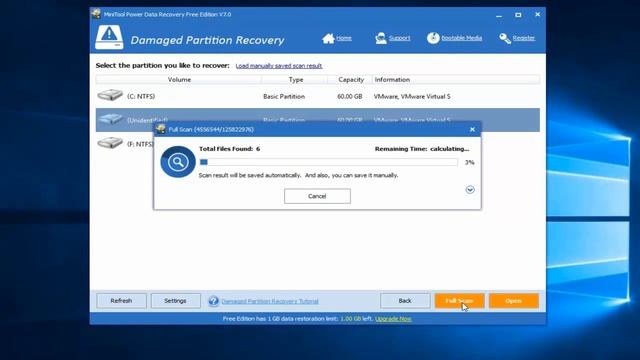This screenshot has height=360, width=640.
Task: Click the Register key icon
Action: [505, 38]
